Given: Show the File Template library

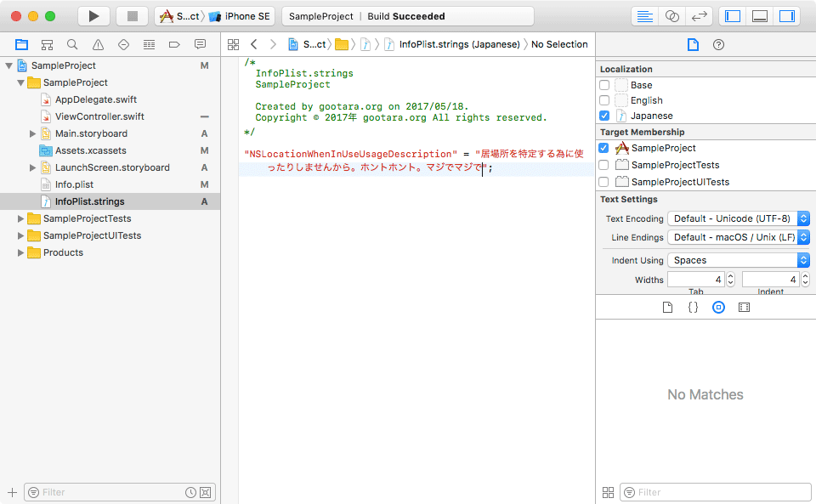Looking at the screenshot, I should [x=668, y=308].
